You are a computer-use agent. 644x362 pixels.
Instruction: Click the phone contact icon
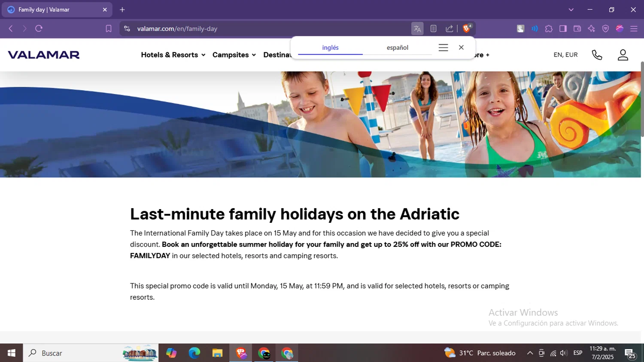597,55
